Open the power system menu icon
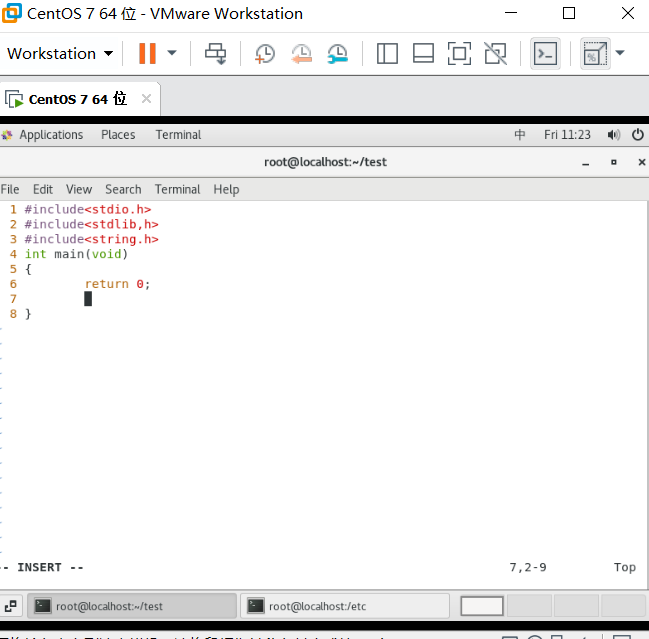Image resolution: width=649 pixels, height=639 pixels. point(638,135)
